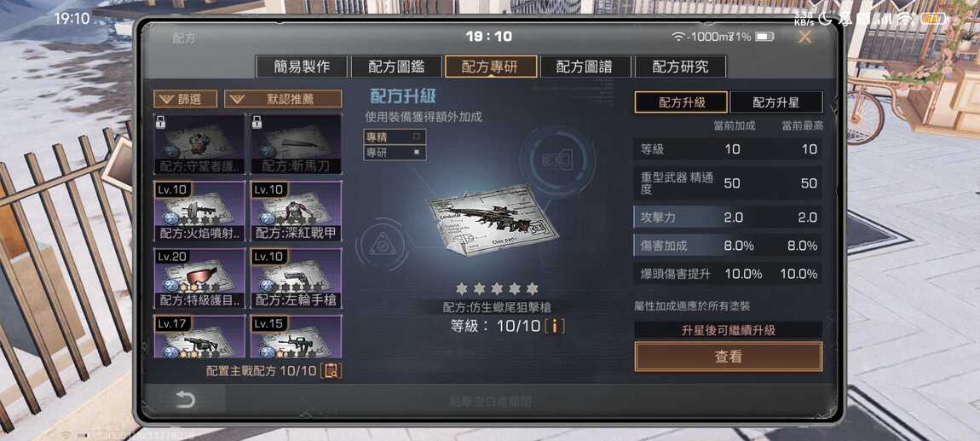
Task: Tap the circular slot icon above blueprint
Action: click(552, 160)
